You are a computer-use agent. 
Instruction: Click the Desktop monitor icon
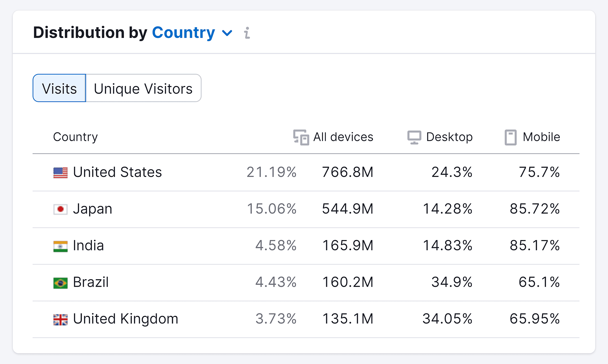pos(414,137)
